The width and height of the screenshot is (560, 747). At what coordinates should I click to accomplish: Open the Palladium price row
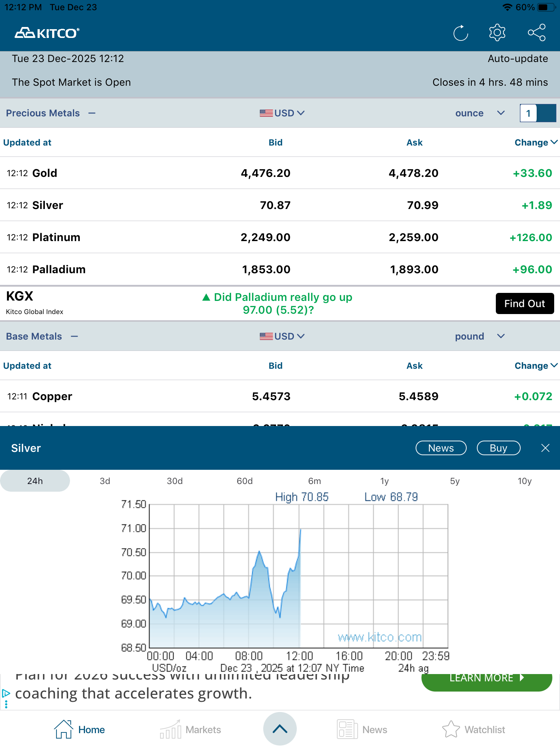point(280,269)
